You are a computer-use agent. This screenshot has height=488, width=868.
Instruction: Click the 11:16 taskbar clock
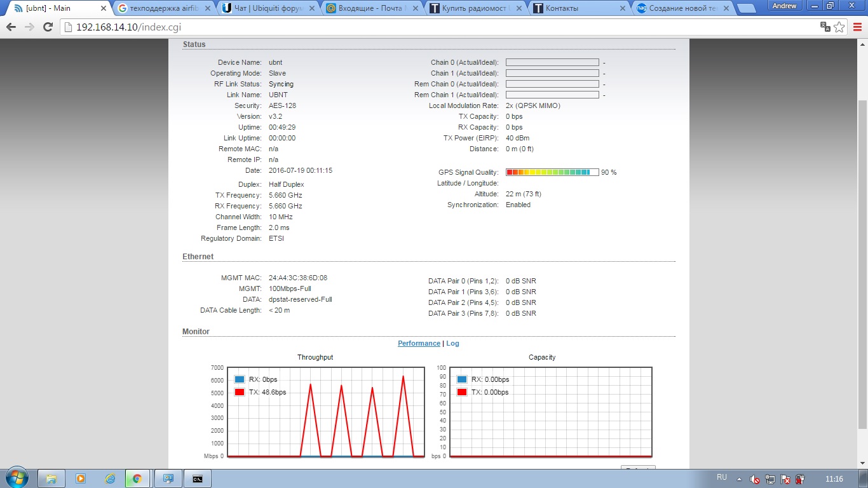[x=834, y=478]
